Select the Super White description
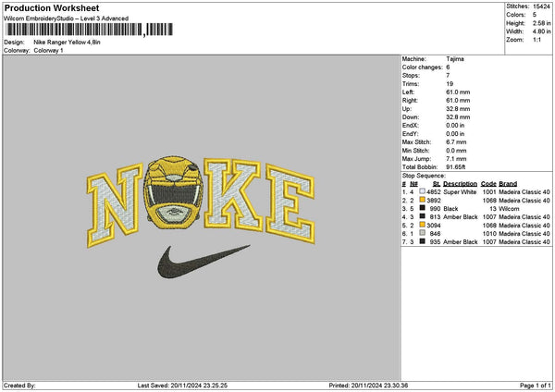 point(460,192)
